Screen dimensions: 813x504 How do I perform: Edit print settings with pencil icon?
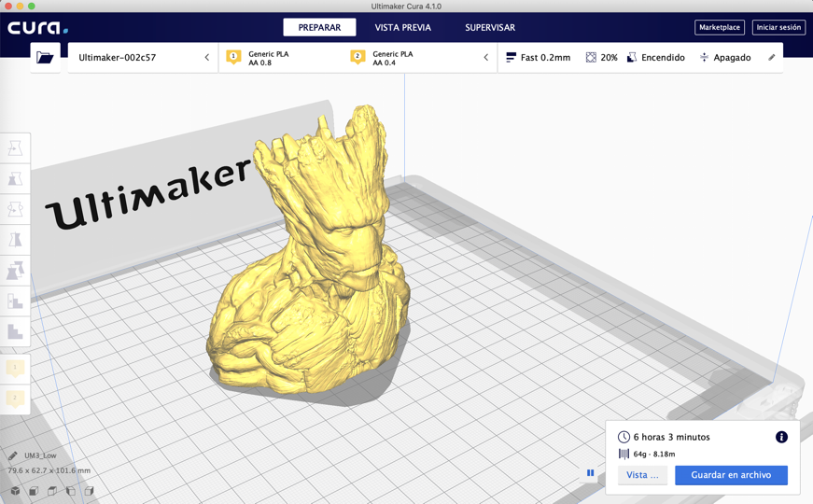click(x=772, y=58)
